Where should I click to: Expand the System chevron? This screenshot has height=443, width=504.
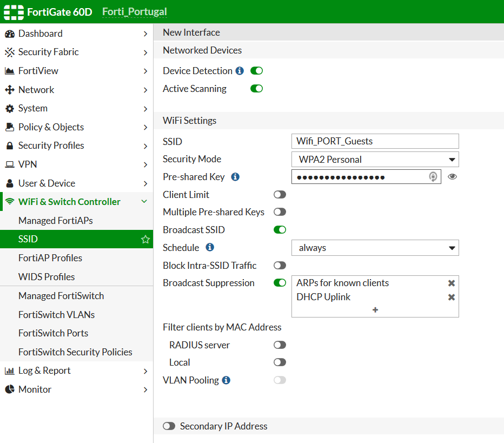pos(145,109)
